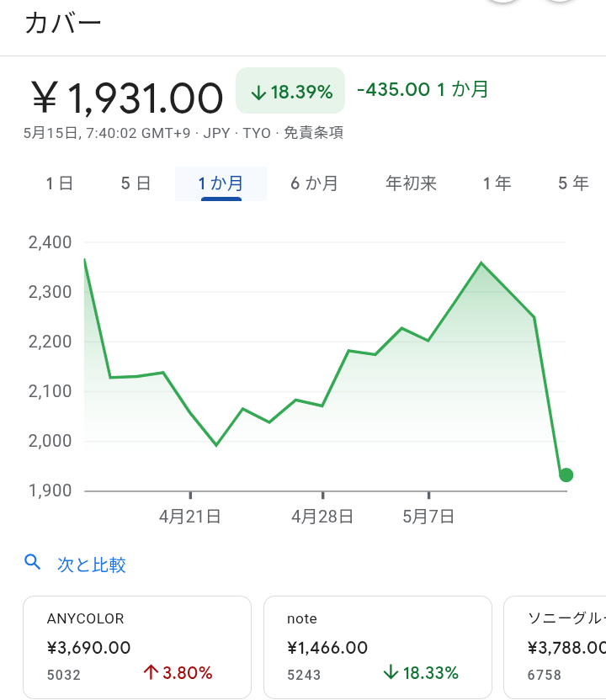Screen dimensions: 606x700
Task: Click the 4月21日 axis marker
Action: point(190,516)
